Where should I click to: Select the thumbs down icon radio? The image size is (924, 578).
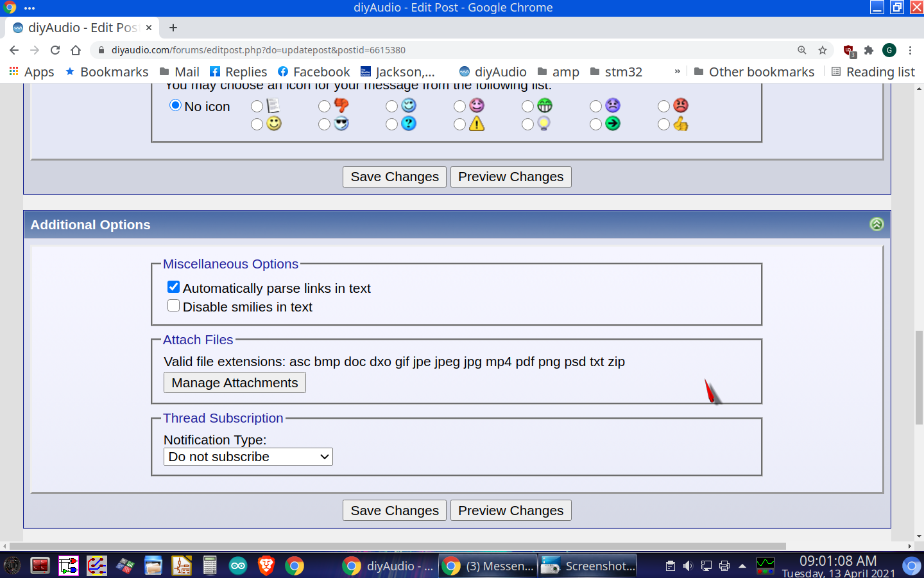(325, 106)
